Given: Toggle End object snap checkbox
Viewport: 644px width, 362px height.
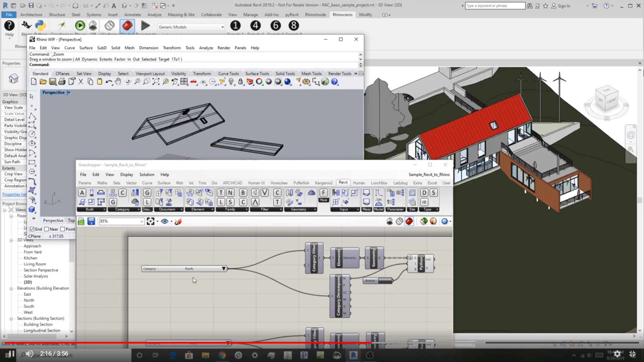Looking at the screenshot, I should click(32, 229).
